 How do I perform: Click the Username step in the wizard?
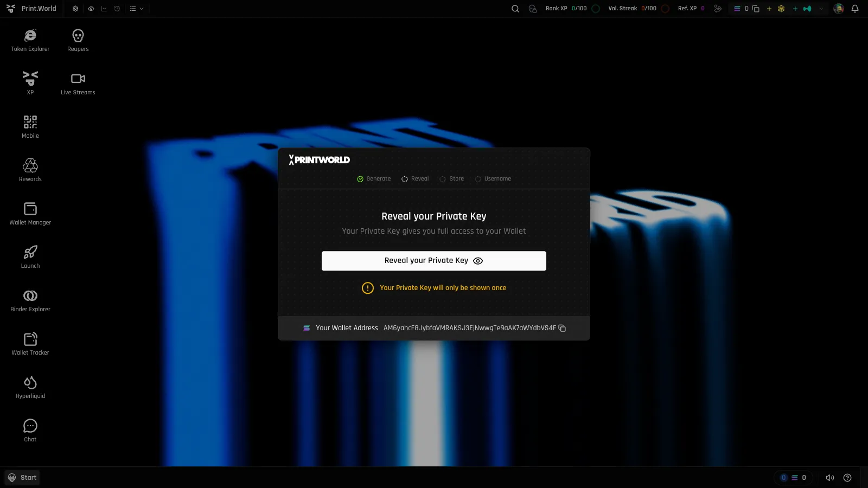(493, 179)
